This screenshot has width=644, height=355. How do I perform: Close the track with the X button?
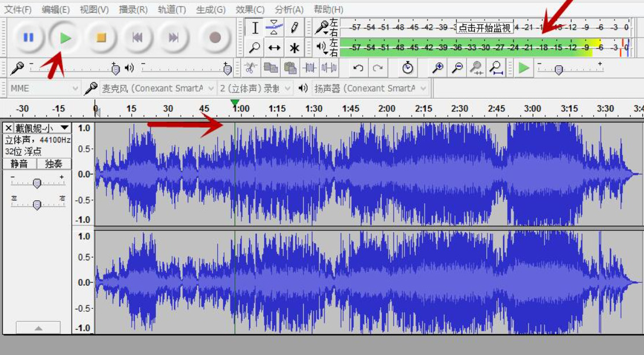tap(9, 128)
